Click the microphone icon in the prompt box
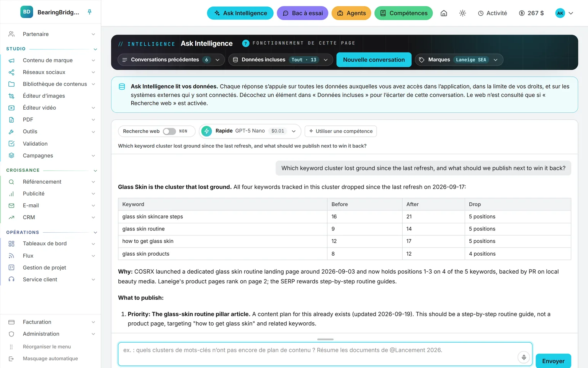Screen dimensions: 588x368 coord(524,357)
